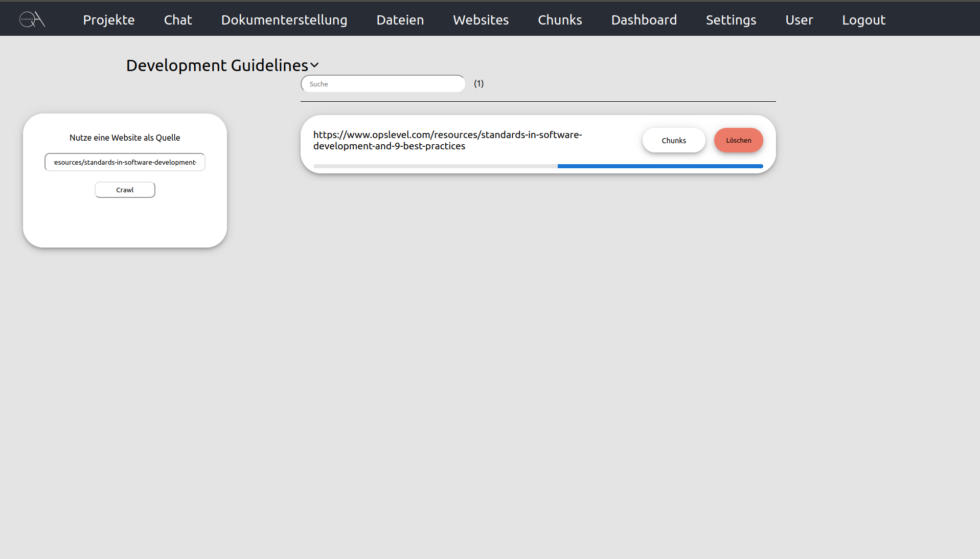The height and width of the screenshot is (559, 980).
Task: Open Dokumenterstellung in the navigation bar
Action: tap(284, 20)
